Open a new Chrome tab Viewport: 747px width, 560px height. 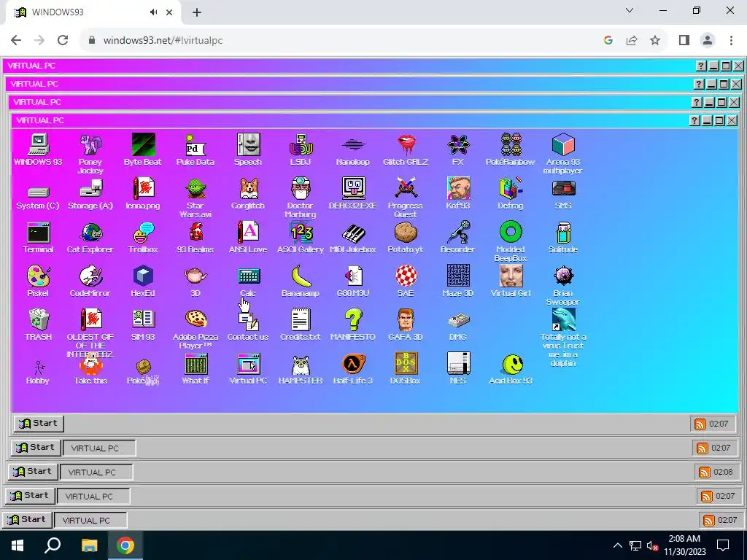point(197,12)
